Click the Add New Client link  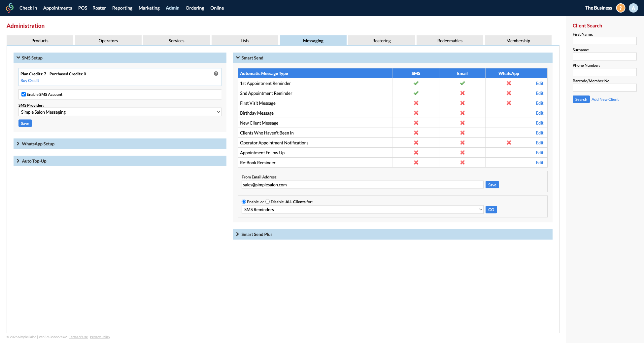pyautogui.click(x=605, y=99)
